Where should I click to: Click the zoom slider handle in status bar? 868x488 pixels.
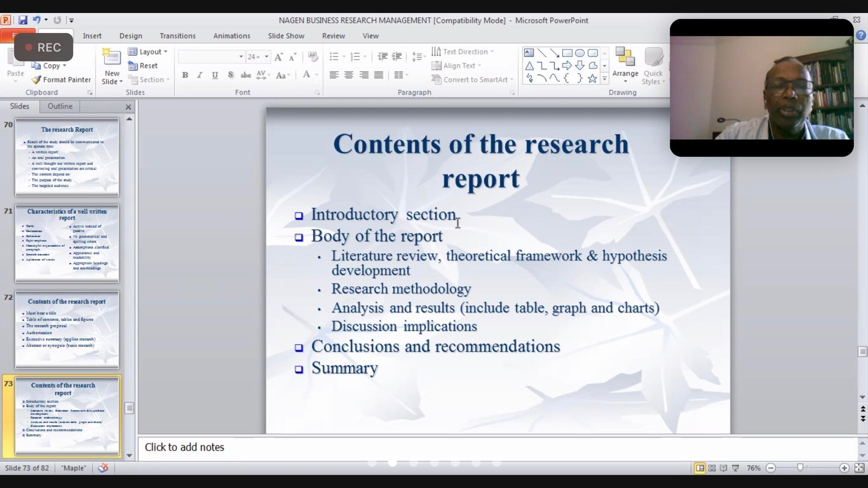(800, 468)
